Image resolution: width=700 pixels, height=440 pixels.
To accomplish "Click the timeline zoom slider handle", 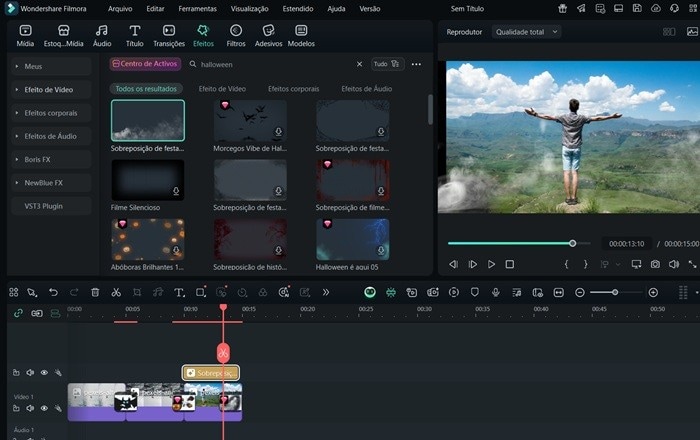I will click(615, 292).
